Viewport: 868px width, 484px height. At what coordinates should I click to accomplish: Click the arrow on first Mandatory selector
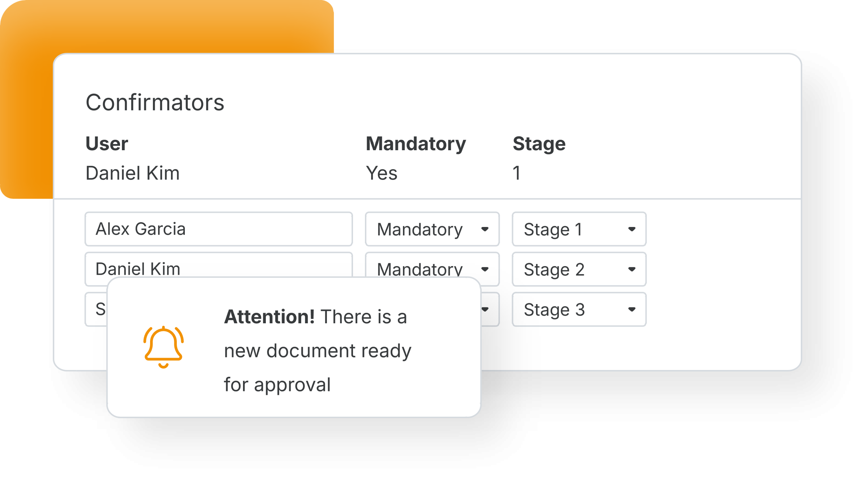point(485,229)
